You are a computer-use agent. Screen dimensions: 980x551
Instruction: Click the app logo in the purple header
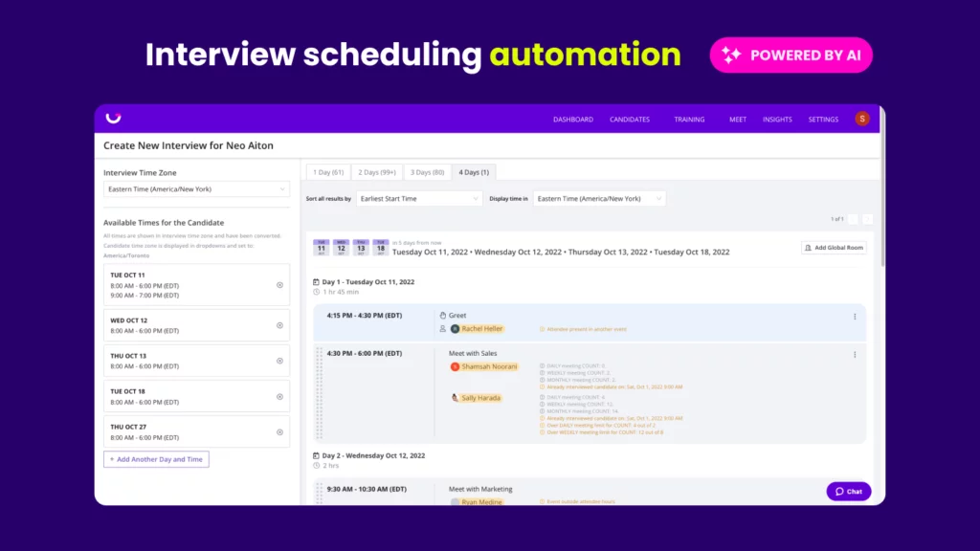tap(113, 118)
